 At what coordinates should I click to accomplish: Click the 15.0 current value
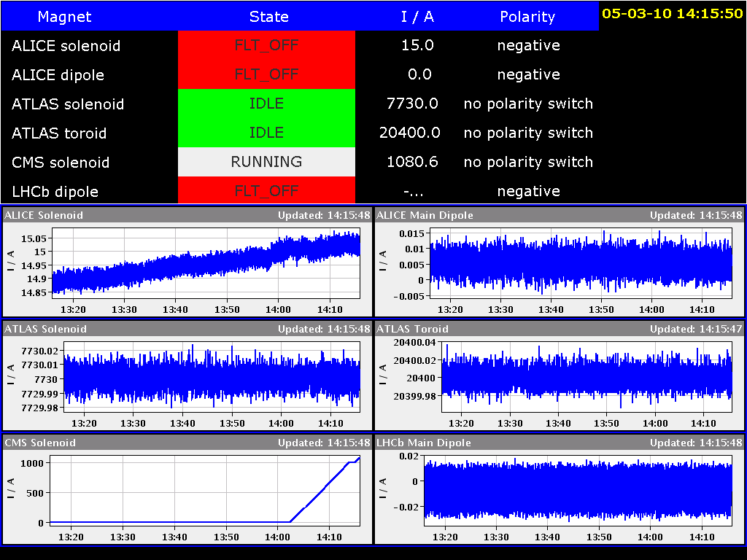[x=417, y=45]
